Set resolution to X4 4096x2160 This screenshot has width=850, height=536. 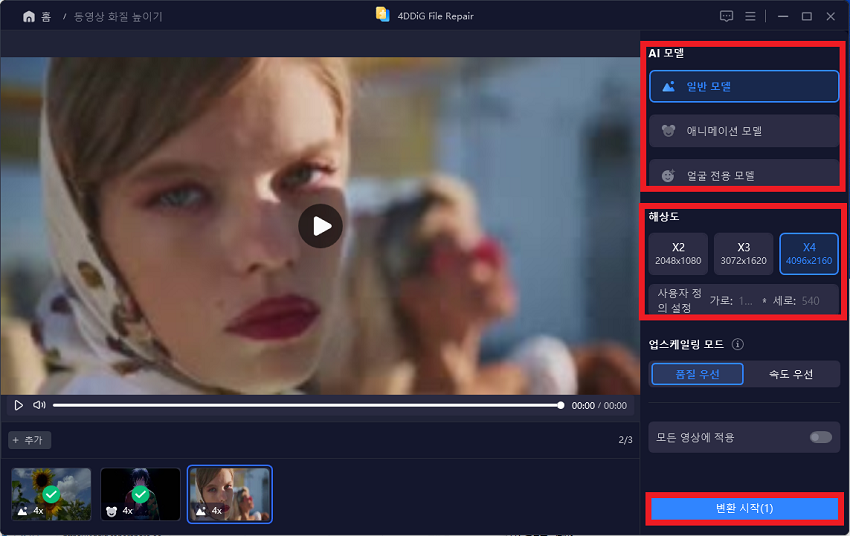(808, 254)
